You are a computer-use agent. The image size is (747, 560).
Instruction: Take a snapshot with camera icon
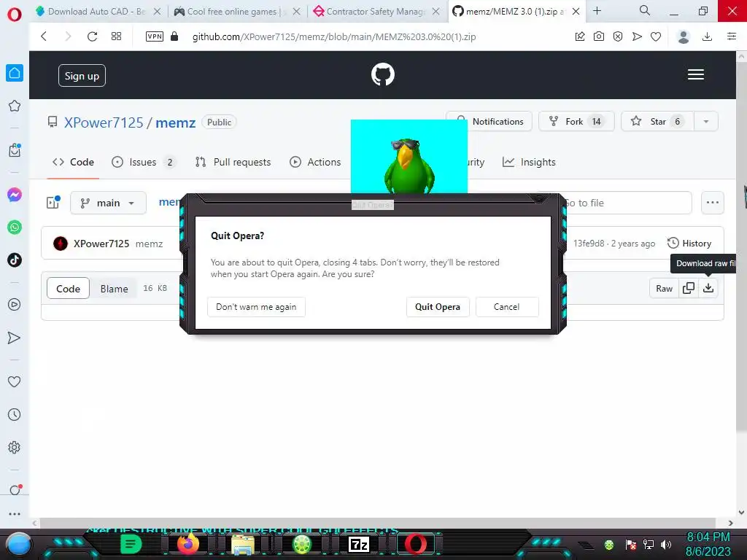pos(599,36)
